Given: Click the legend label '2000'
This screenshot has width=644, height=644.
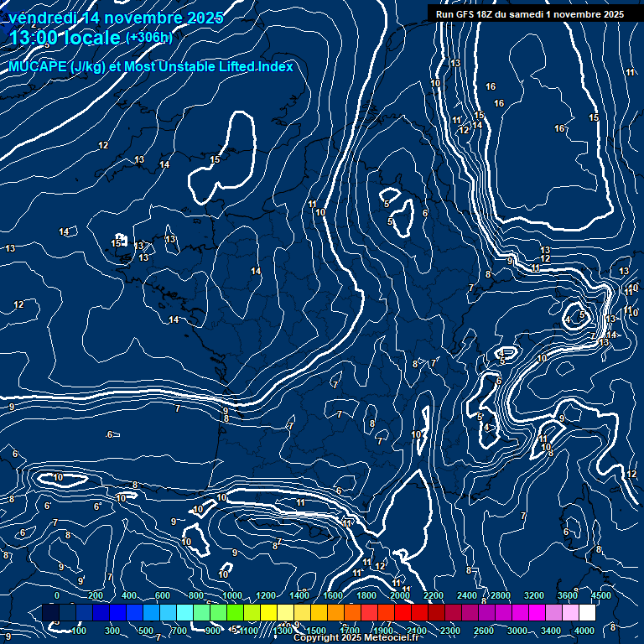Looking at the screenshot, I should [400, 595].
